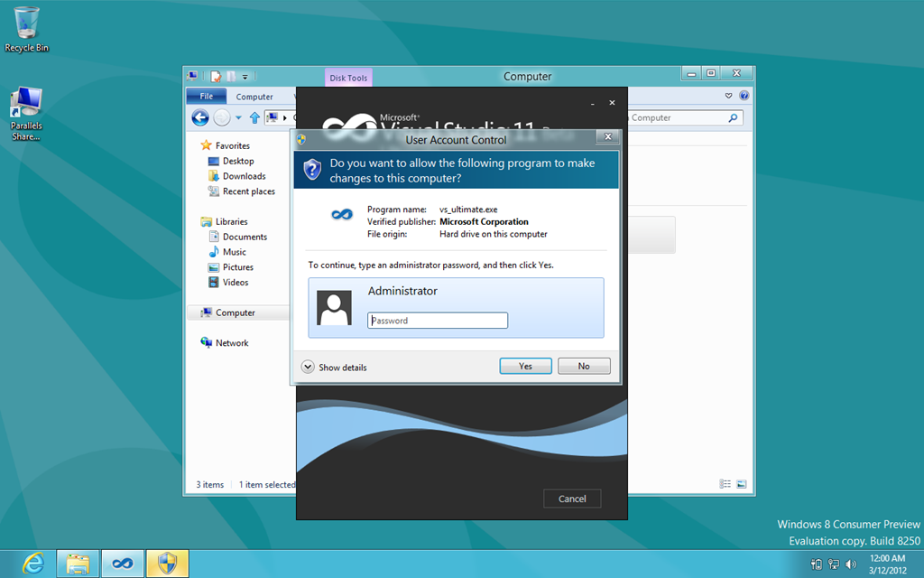Open the Computer ribbon tab in Explorer
Viewport: 924px width, 578px height.
tap(254, 97)
